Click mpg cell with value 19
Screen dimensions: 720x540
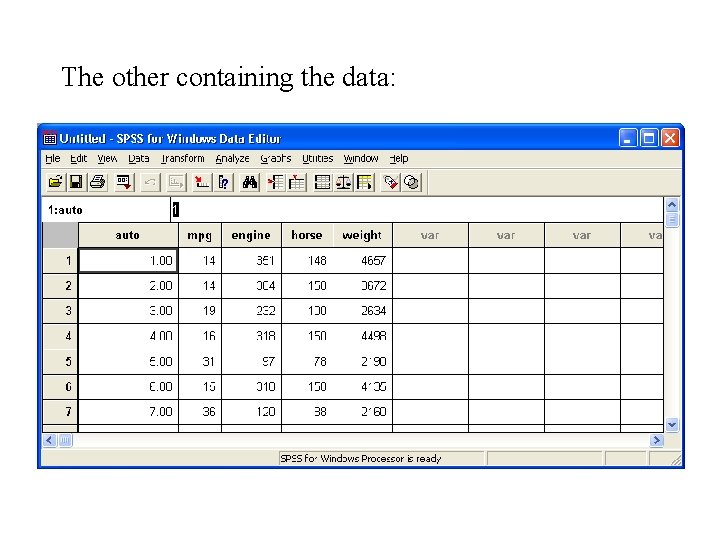pyautogui.click(x=200, y=311)
